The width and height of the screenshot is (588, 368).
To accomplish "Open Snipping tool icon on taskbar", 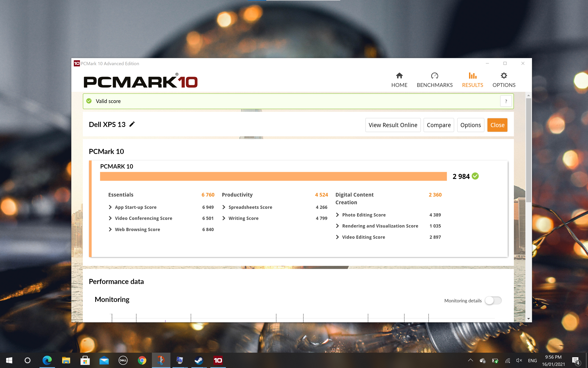I will 161,360.
